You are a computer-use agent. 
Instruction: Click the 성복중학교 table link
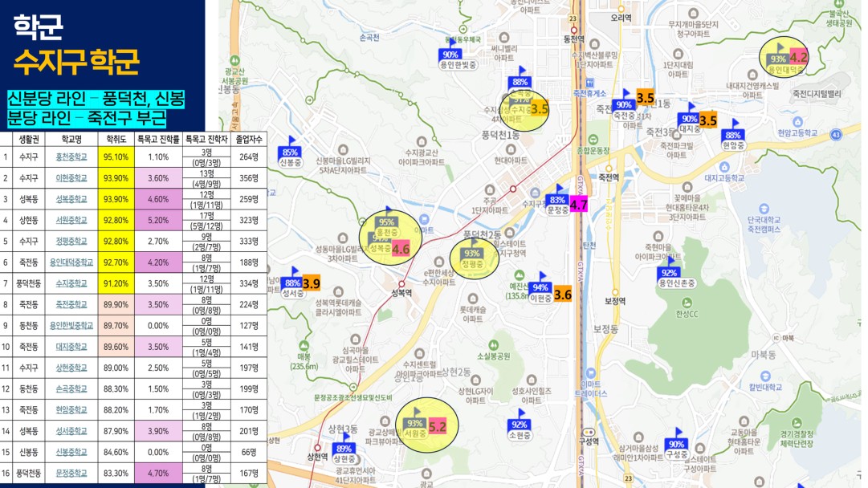pyautogui.click(x=71, y=199)
